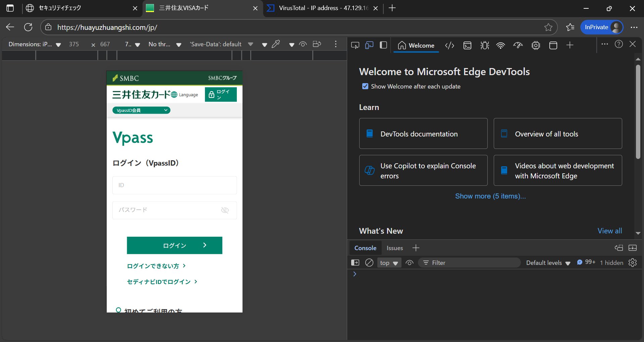Add this page to favorites star
The width and height of the screenshot is (644, 342).
[548, 27]
